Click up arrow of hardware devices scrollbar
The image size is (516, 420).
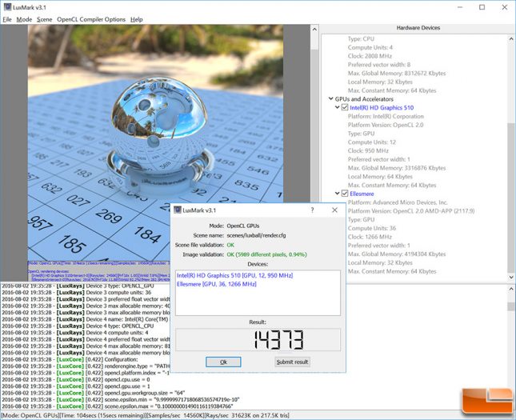click(512, 39)
